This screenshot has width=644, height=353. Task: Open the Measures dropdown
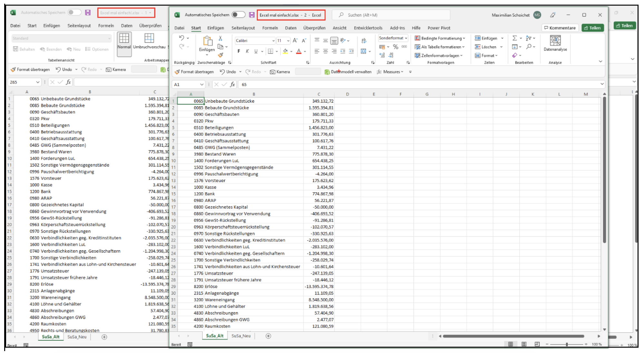[x=390, y=72]
